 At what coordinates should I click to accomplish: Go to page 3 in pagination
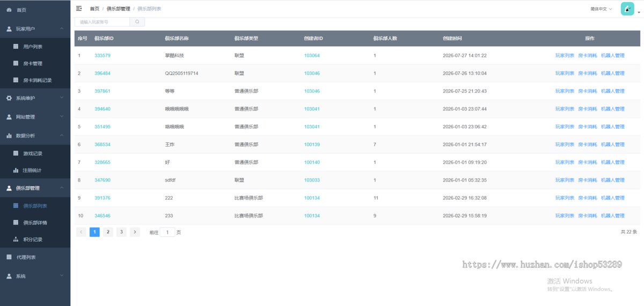[x=121, y=232]
